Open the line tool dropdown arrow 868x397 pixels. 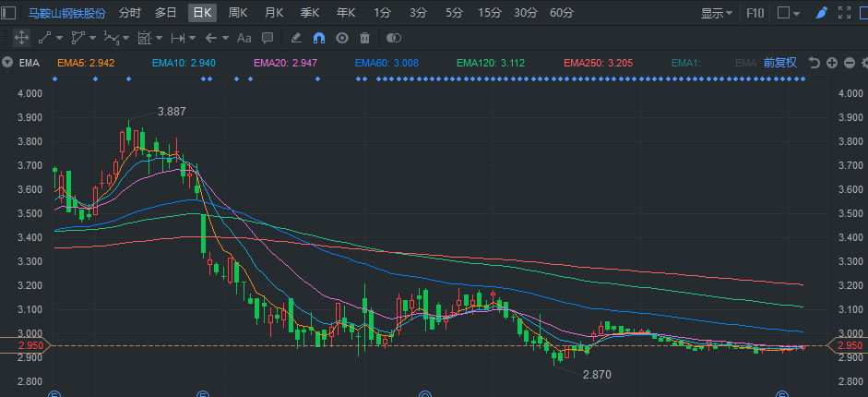click(x=59, y=38)
